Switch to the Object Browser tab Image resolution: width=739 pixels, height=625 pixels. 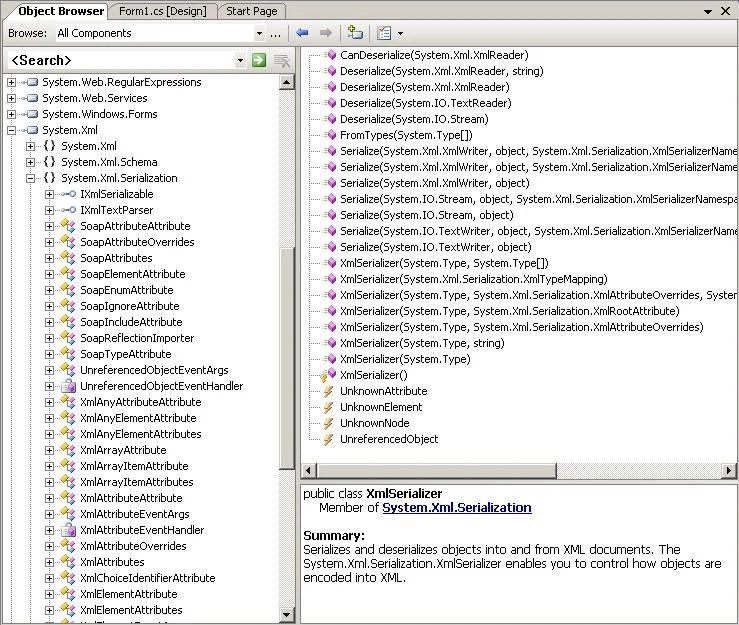61,11
